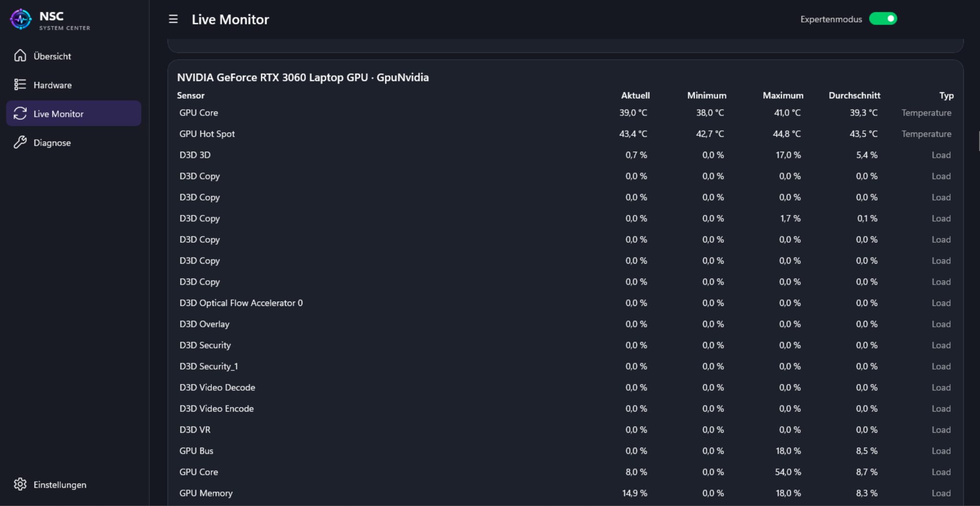Open the Einstellungen gear icon
The height and width of the screenshot is (506, 980).
tap(20, 484)
